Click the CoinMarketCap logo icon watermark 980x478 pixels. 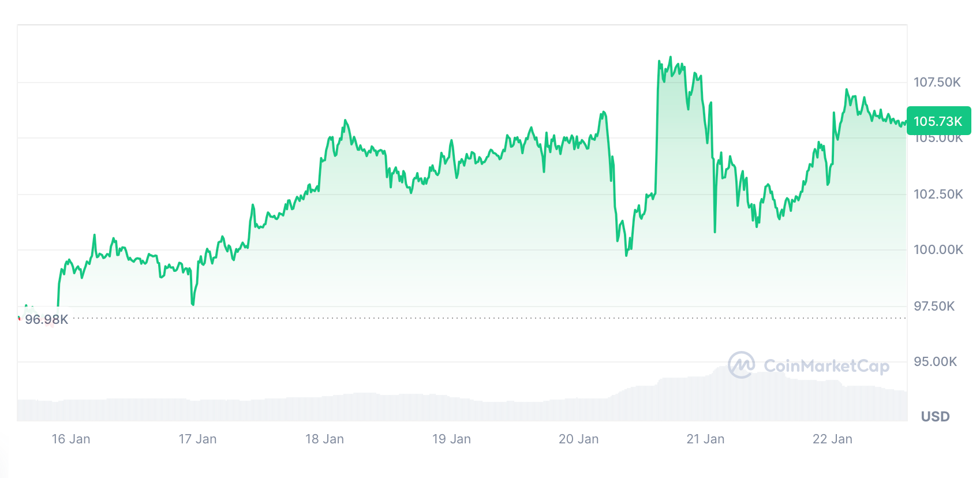click(741, 365)
